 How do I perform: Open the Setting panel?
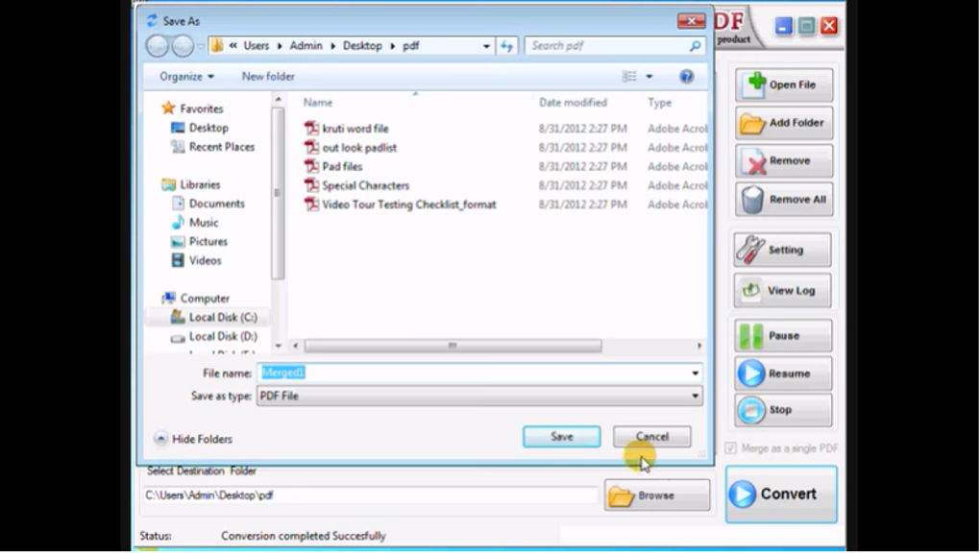coord(781,250)
